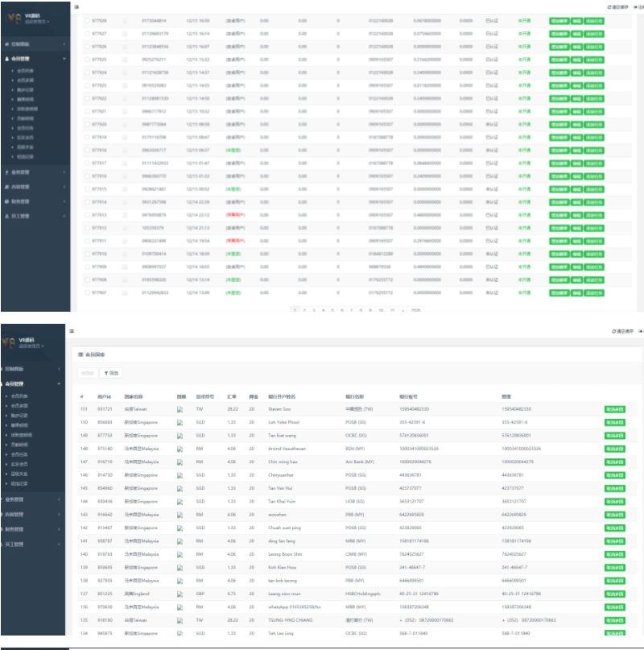Viewport: 644px width, 650px height.
Task: Click the 会员ID search input field
Action: point(88,373)
